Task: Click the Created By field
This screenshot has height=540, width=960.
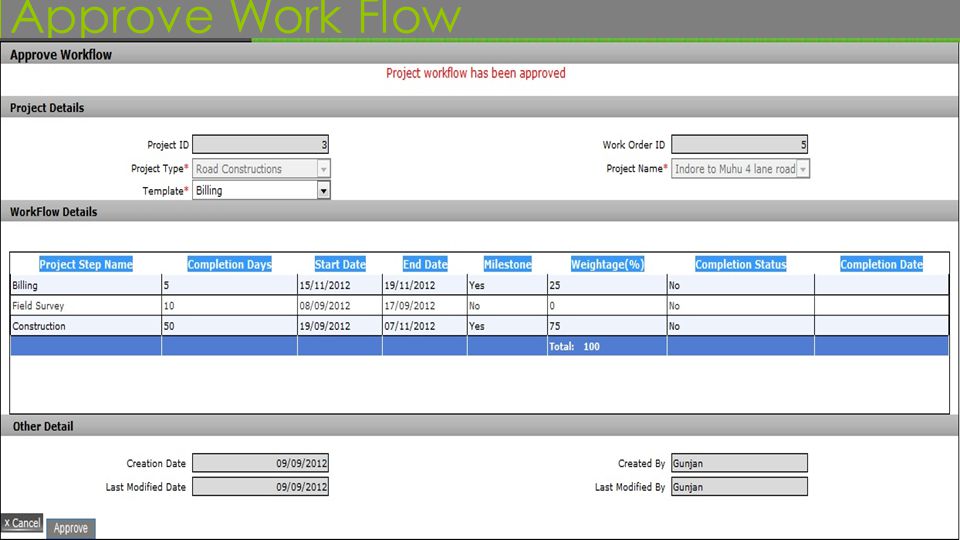Action: click(739, 463)
